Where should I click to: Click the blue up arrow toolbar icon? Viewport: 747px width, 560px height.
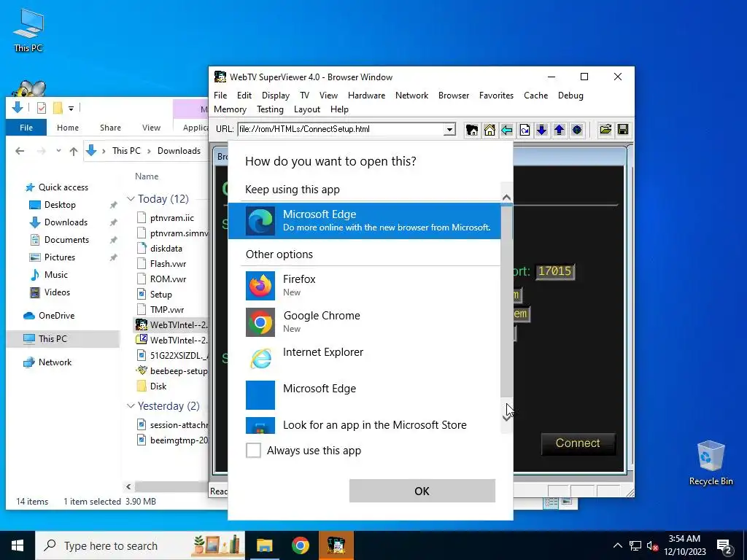tap(560, 130)
